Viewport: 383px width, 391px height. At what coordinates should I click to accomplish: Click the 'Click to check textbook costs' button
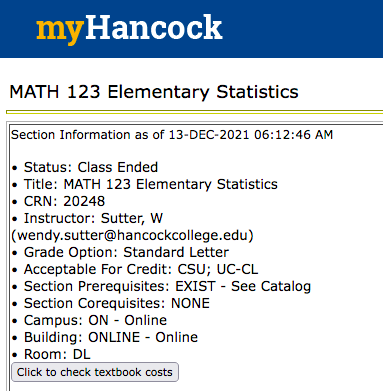pos(95,372)
